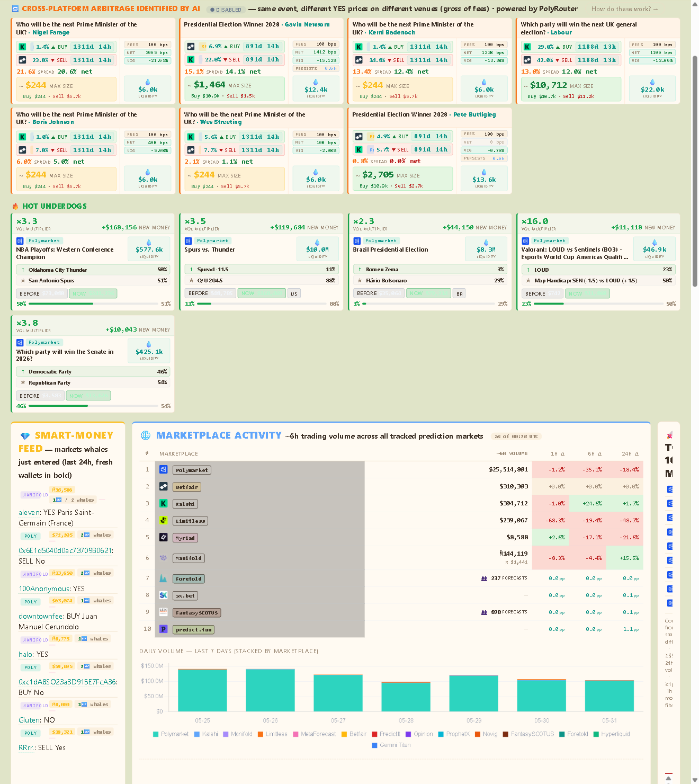Open the Wes Streeting market link
Viewport: 699px width, 784px height.
[221, 122]
